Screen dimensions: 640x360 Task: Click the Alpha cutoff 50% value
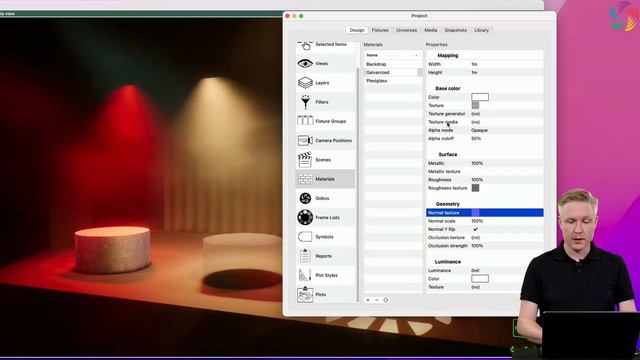pyautogui.click(x=476, y=139)
